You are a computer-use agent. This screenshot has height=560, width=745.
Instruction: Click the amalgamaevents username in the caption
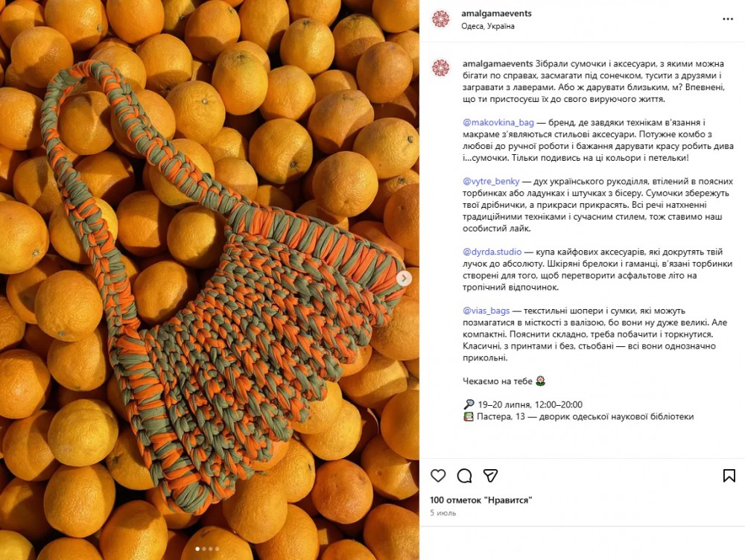coord(498,63)
